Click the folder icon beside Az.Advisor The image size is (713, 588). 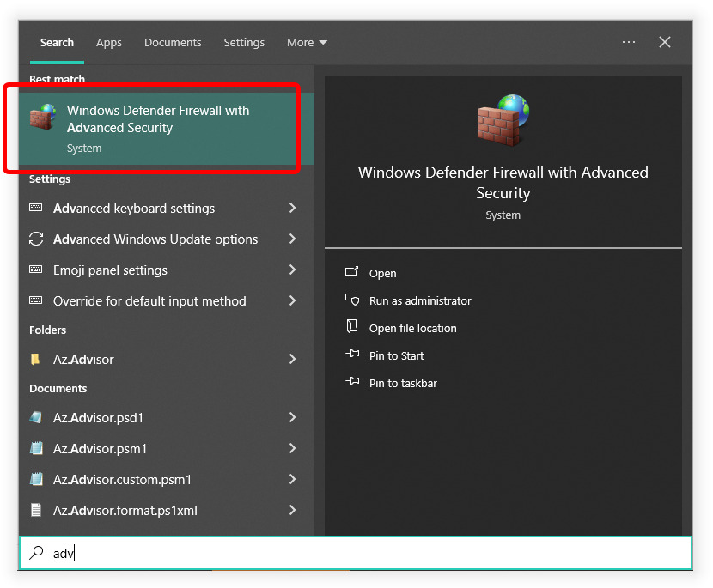coord(35,359)
